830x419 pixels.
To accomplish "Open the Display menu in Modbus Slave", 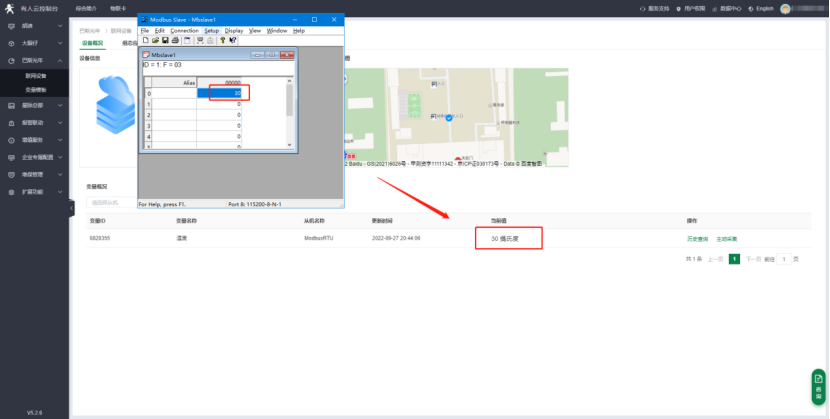I will tap(234, 31).
